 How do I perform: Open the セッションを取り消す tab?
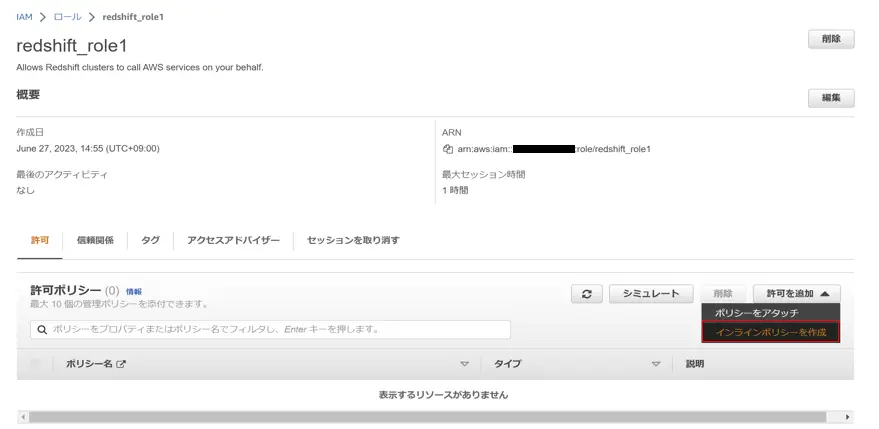tap(353, 241)
